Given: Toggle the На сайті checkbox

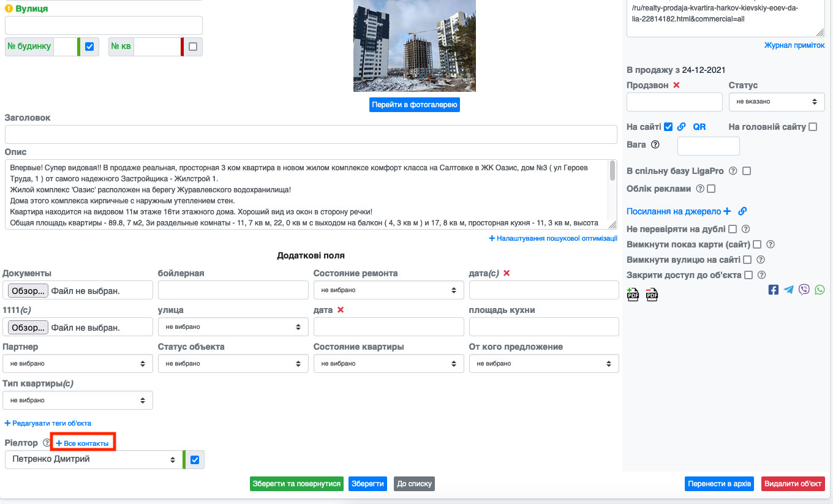Looking at the screenshot, I should pyautogui.click(x=668, y=127).
